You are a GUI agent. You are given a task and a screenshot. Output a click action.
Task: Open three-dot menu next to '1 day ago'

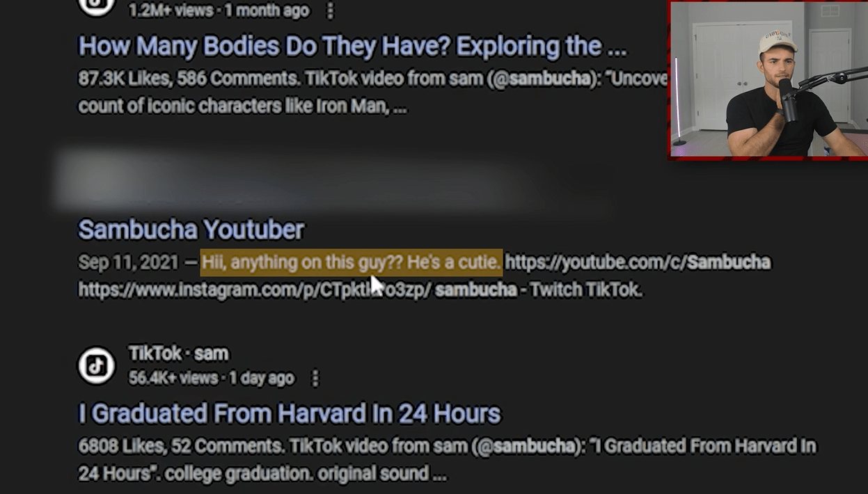(x=315, y=379)
